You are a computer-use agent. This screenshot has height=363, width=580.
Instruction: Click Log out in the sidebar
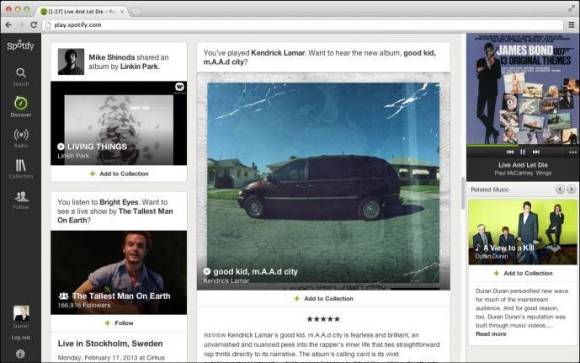pos(21,337)
